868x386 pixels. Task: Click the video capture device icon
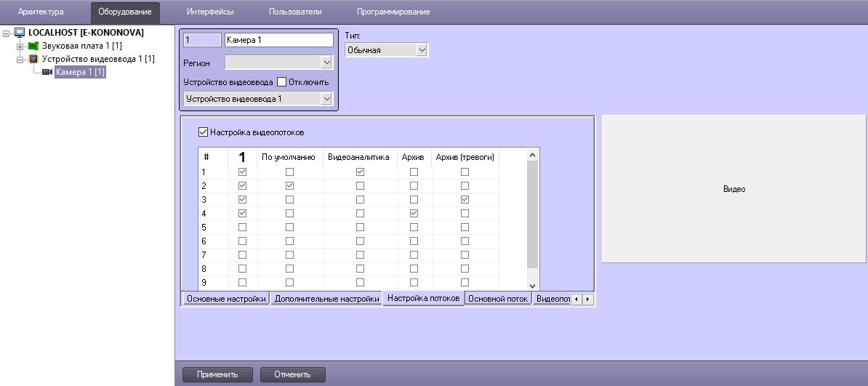[33, 59]
